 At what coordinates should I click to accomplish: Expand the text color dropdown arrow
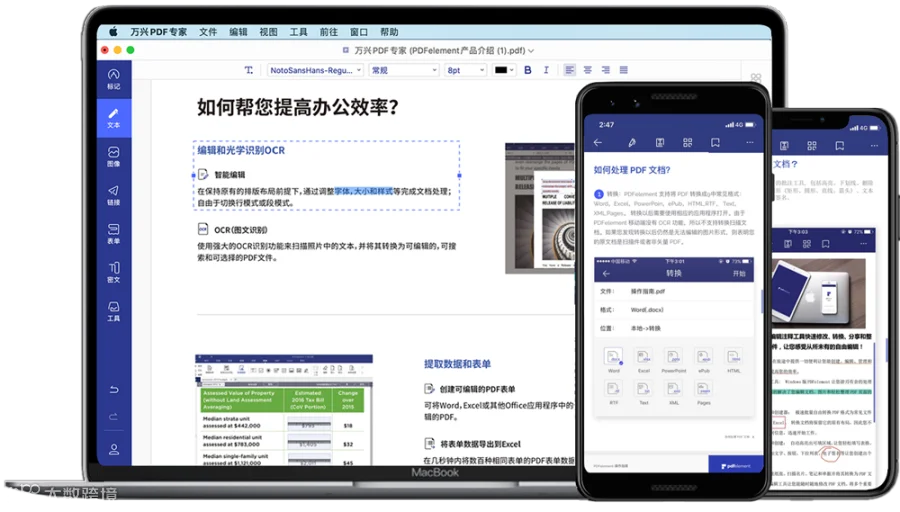[511, 70]
